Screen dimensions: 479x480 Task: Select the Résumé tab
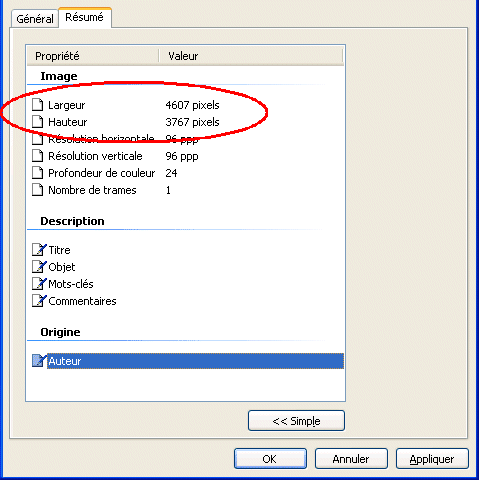pyautogui.click(x=85, y=17)
